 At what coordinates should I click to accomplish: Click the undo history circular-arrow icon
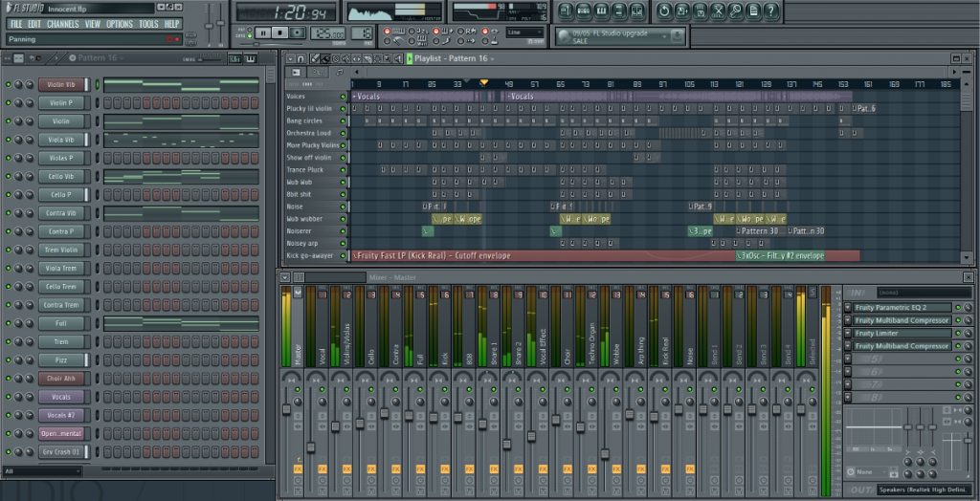pos(664,11)
